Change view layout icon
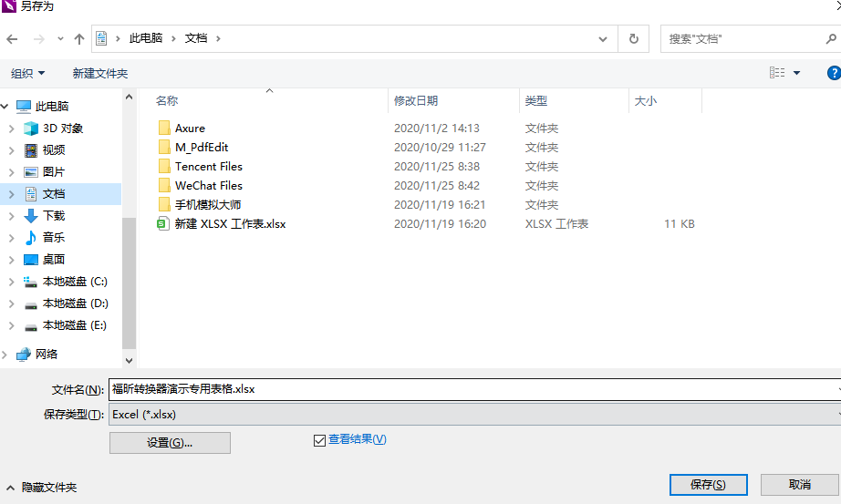 point(777,72)
